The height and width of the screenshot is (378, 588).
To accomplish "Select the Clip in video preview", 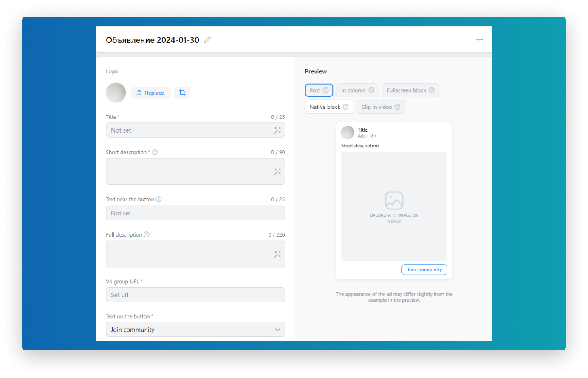I will click(376, 107).
